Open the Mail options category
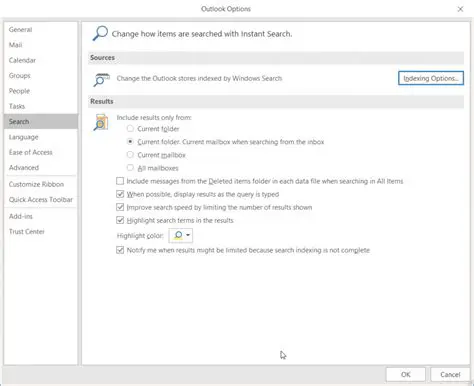The width and height of the screenshot is (474, 386). (41, 45)
